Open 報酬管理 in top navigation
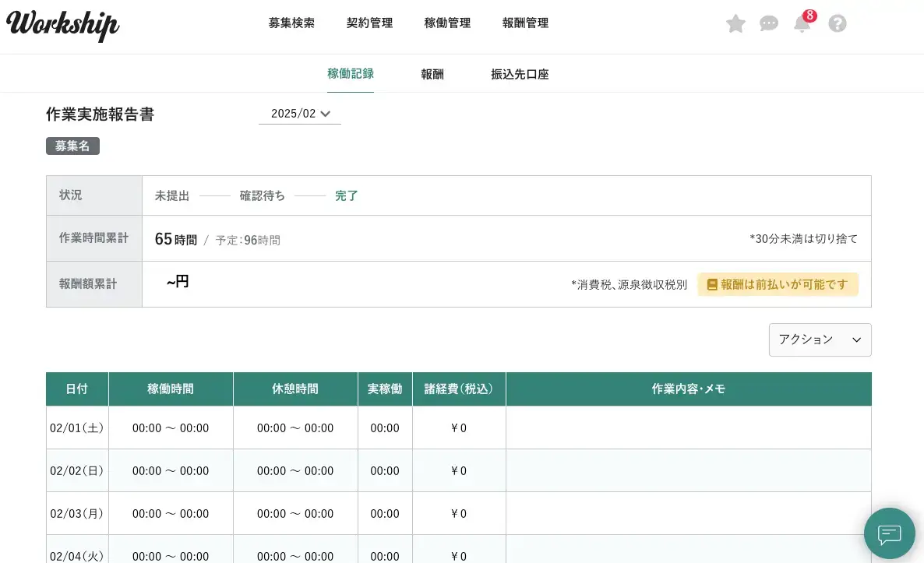This screenshot has height=563, width=924. (525, 23)
